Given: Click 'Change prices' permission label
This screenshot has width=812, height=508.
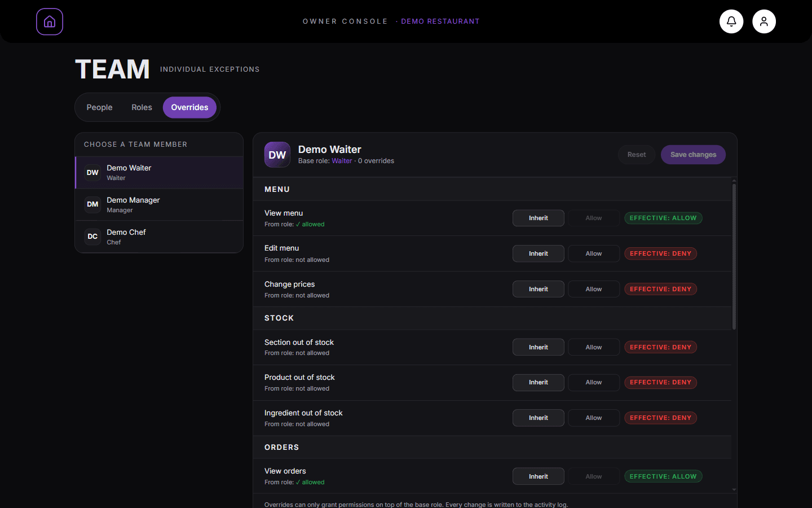Looking at the screenshot, I should (289, 284).
